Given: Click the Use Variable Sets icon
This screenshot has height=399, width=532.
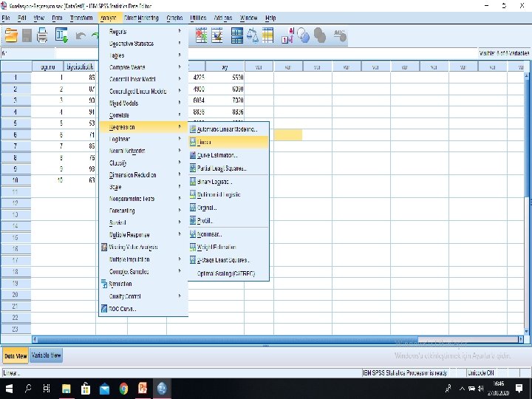Looking at the screenshot, I should pyautogui.click(x=303, y=35).
